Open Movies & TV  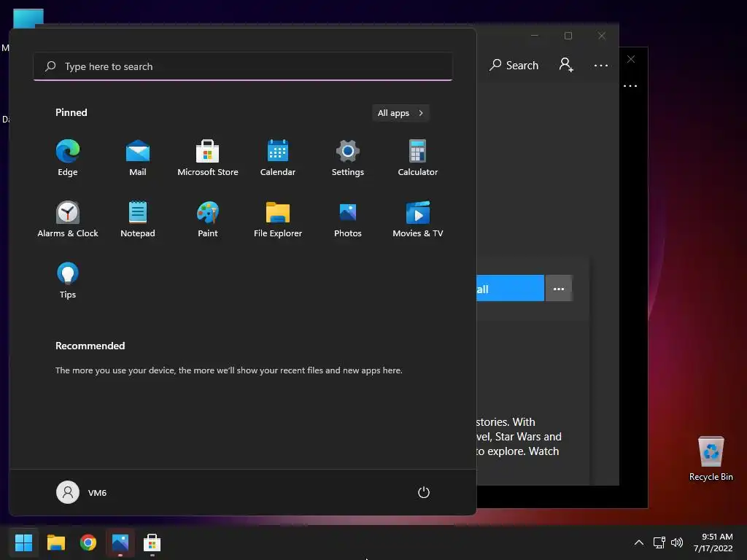click(418, 219)
